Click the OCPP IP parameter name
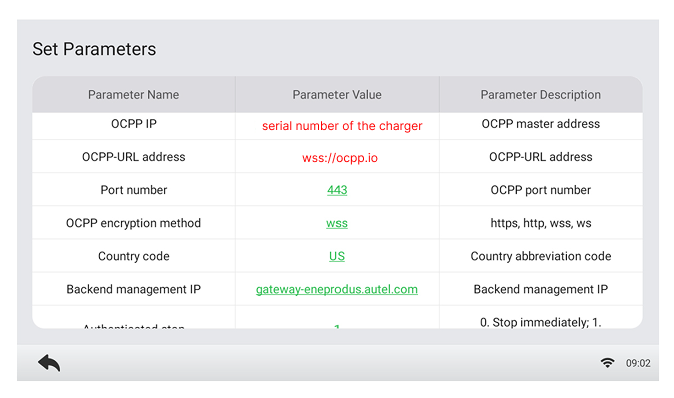The image size is (674, 398). (134, 124)
